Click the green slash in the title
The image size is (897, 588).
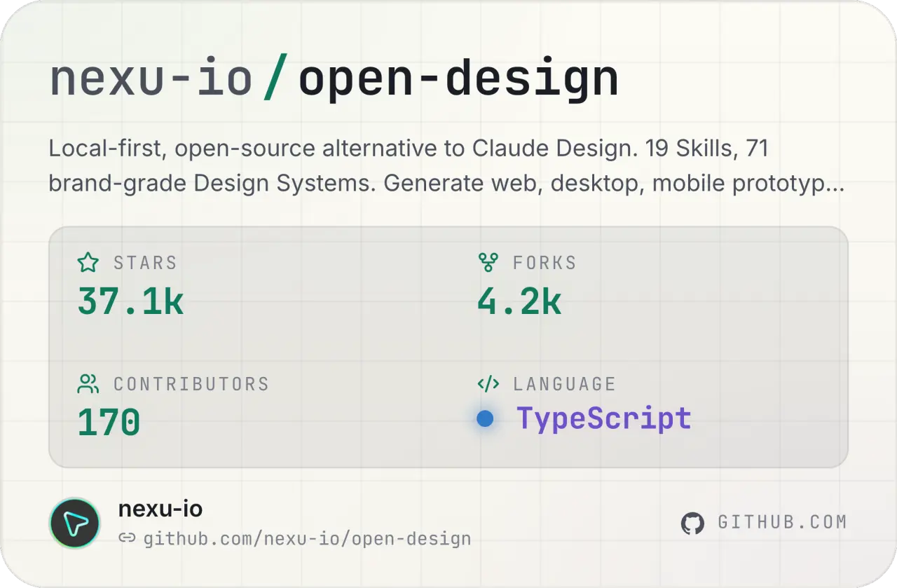[276, 78]
